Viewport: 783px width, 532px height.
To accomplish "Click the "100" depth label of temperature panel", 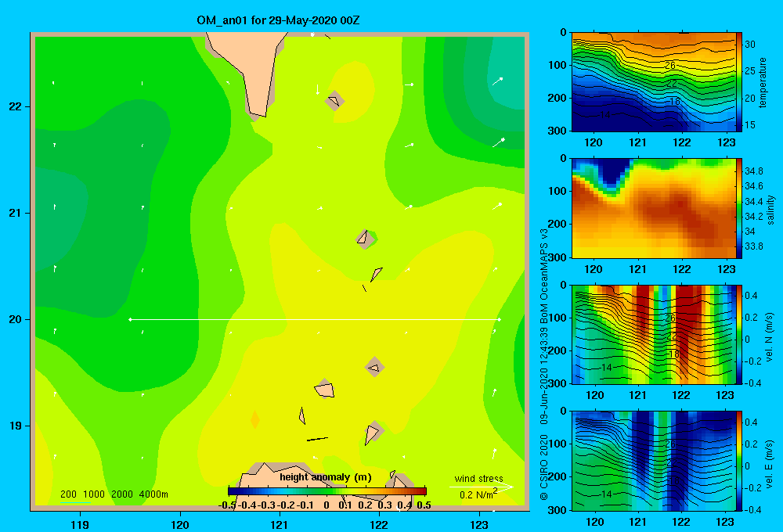I will (x=557, y=65).
